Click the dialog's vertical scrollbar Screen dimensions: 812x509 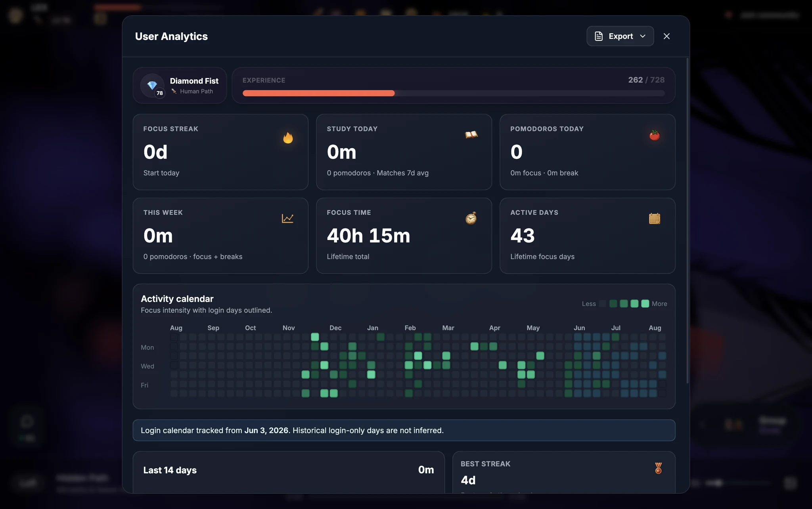(688, 221)
